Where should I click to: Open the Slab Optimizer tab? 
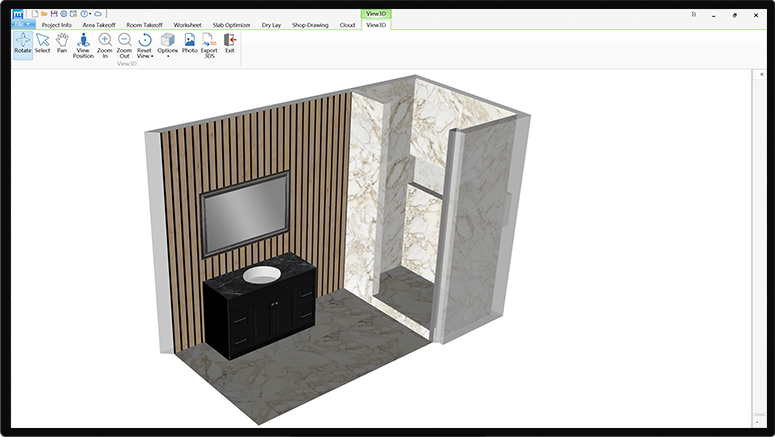click(231, 24)
